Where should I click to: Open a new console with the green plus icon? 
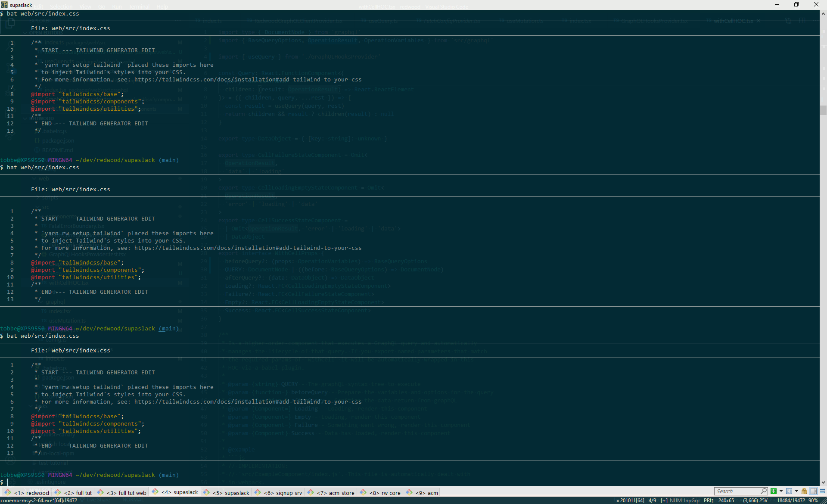pyautogui.click(x=774, y=491)
